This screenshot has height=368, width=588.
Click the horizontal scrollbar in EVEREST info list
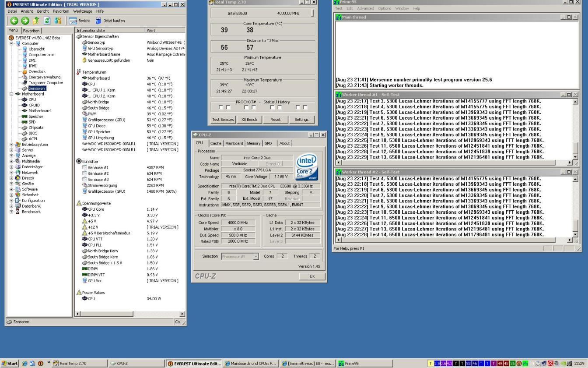click(130, 314)
